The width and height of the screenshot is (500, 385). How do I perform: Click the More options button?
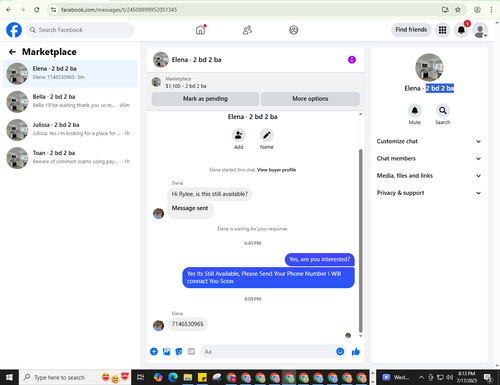point(310,99)
